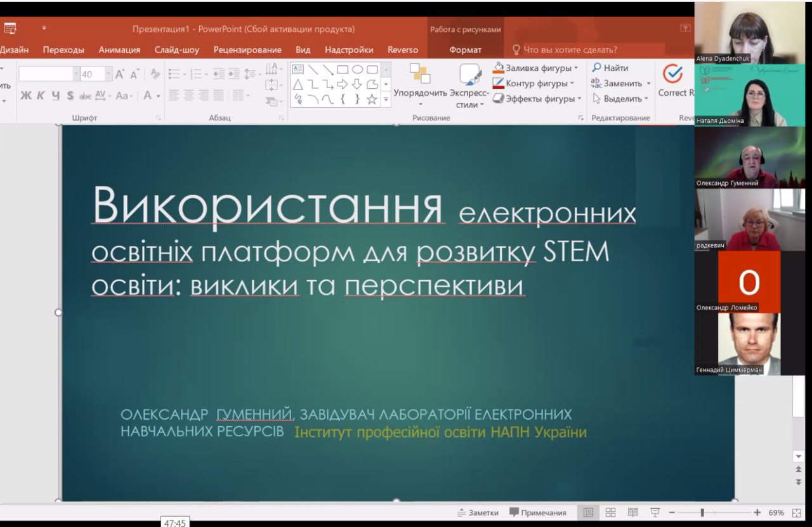Click the increase font size icon

(x=120, y=75)
